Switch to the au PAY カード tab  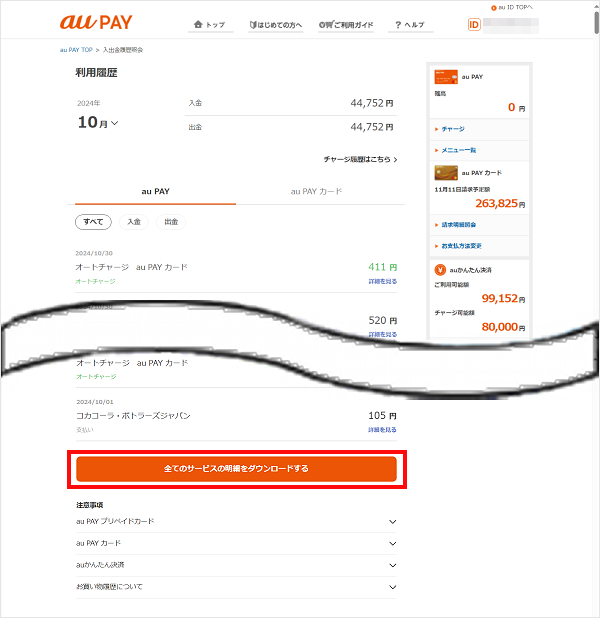coord(316,190)
